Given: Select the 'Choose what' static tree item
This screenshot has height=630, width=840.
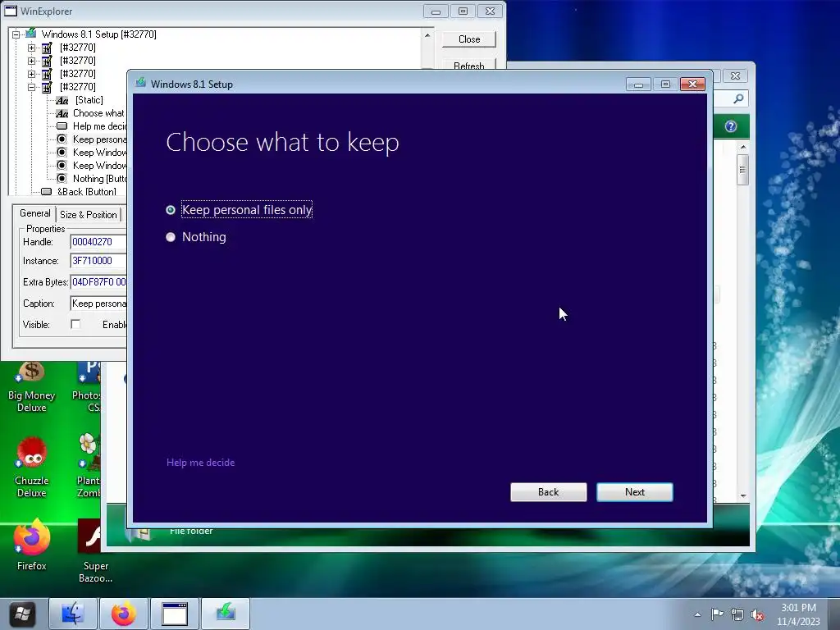Looking at the screenshot, I should (x=98, y=113).
